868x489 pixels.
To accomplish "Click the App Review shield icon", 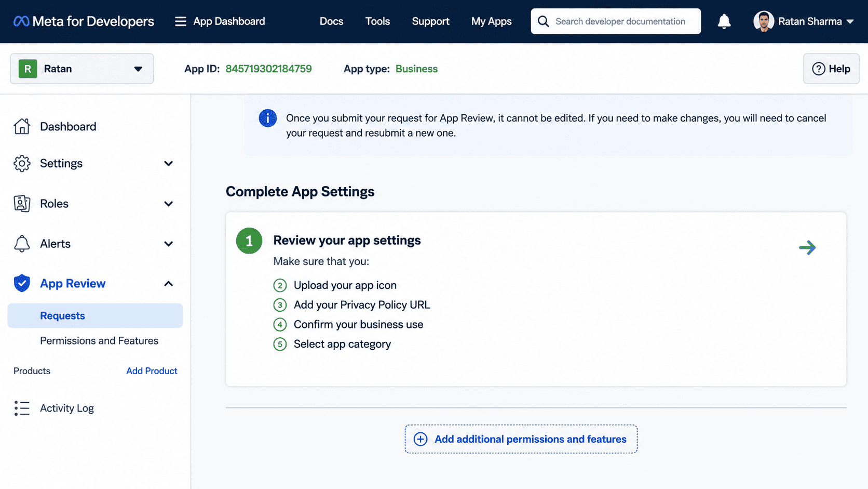I will tap(22, 283).
